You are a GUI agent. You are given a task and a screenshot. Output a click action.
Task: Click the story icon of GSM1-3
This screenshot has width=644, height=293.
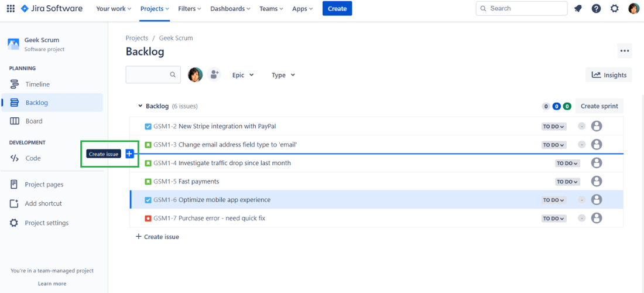(x=148, y=145)
